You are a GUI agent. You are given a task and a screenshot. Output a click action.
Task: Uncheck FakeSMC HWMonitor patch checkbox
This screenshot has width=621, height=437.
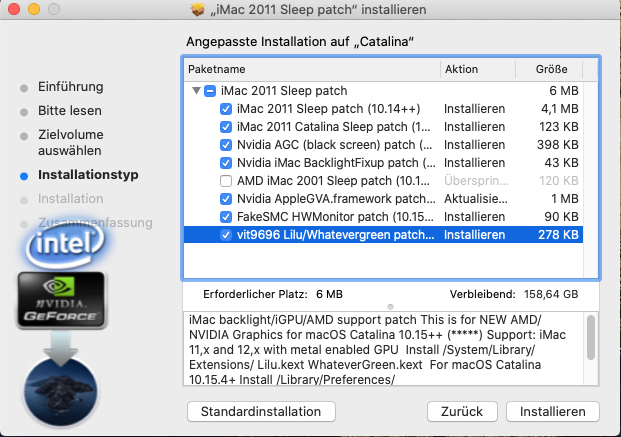(226, 217)
